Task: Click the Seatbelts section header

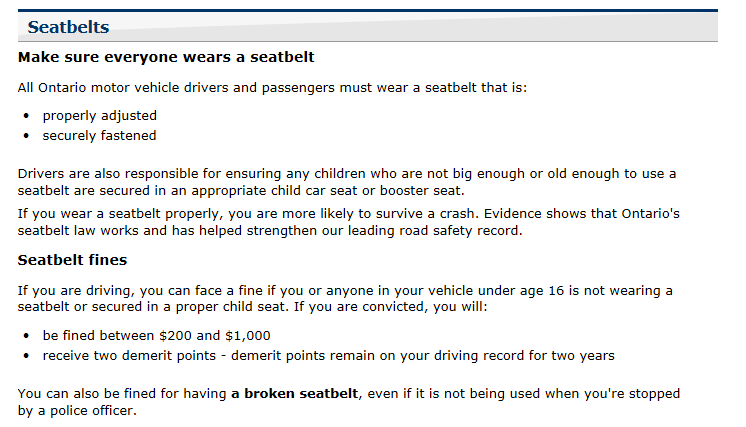Action: [68, 27]
